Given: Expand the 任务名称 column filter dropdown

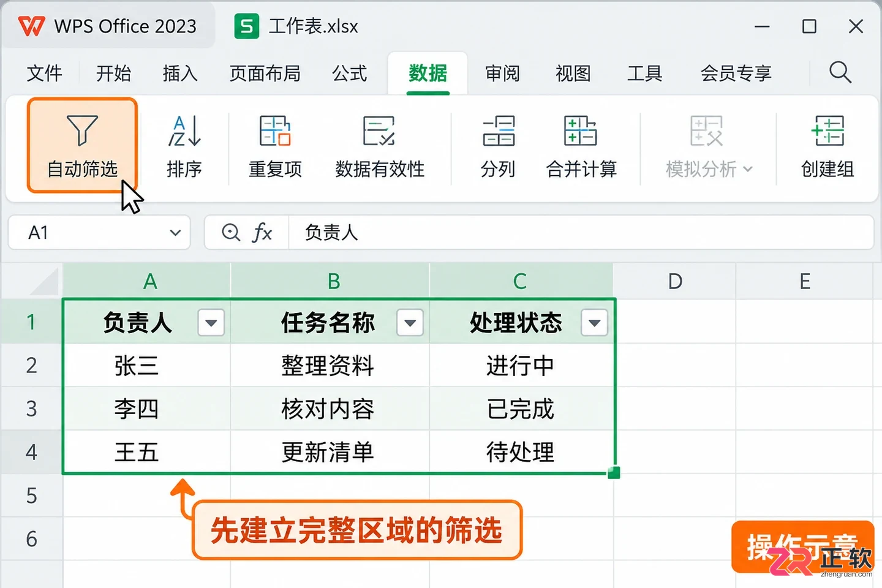Looking at the screenshot, I should click(410, 323).
